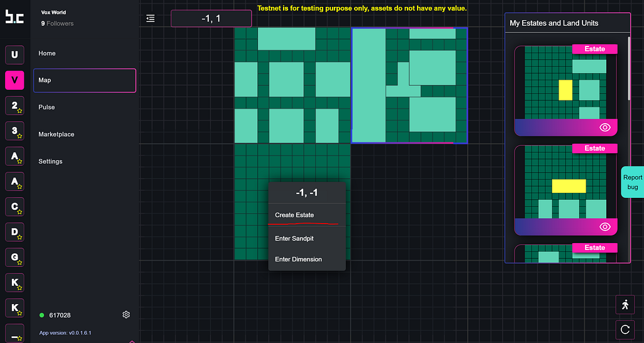Click the App version v0.0.1.6.1 text
The image size is (644, 343).
tap(65, 333)
